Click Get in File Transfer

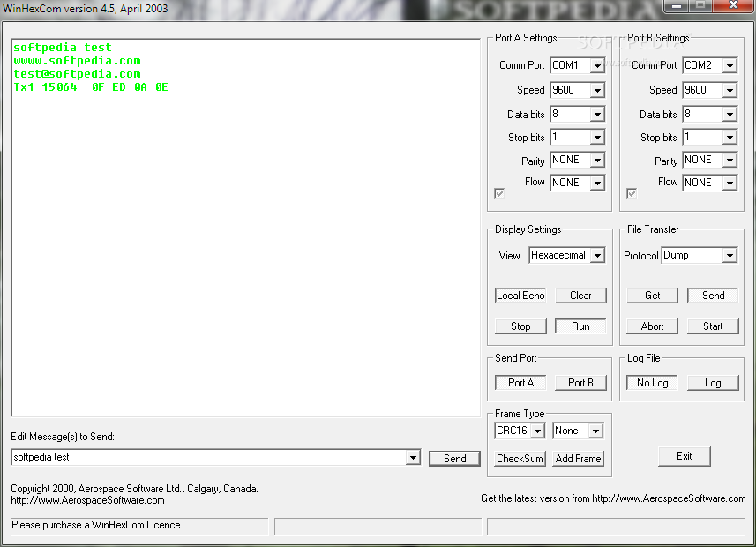click(x=652, y=296)
